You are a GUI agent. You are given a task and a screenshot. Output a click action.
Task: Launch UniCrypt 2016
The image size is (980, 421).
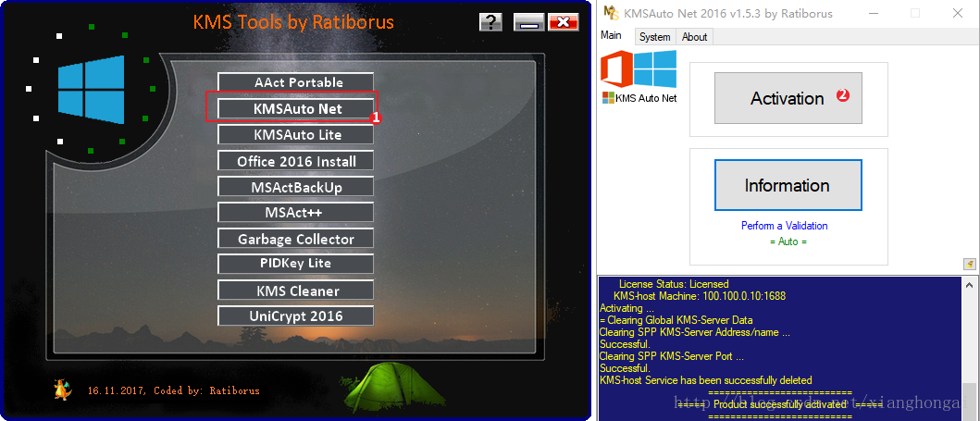coord(295,316)
